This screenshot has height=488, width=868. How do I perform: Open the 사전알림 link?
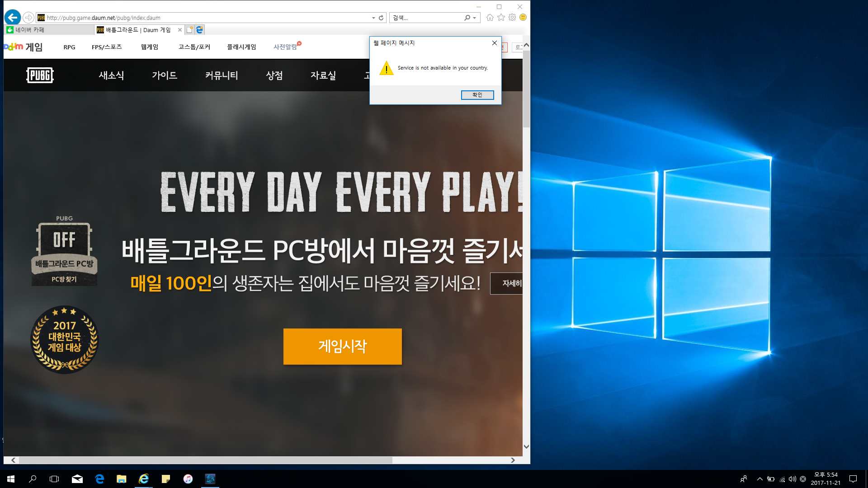tap(285, 47)
